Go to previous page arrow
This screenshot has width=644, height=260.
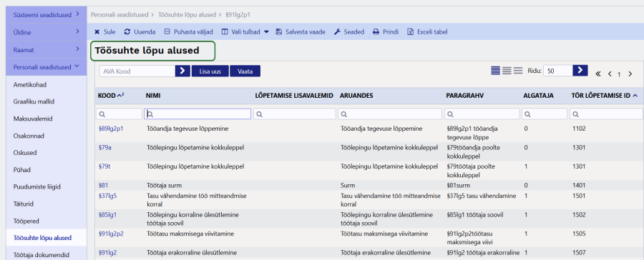[x=610, y=74]
